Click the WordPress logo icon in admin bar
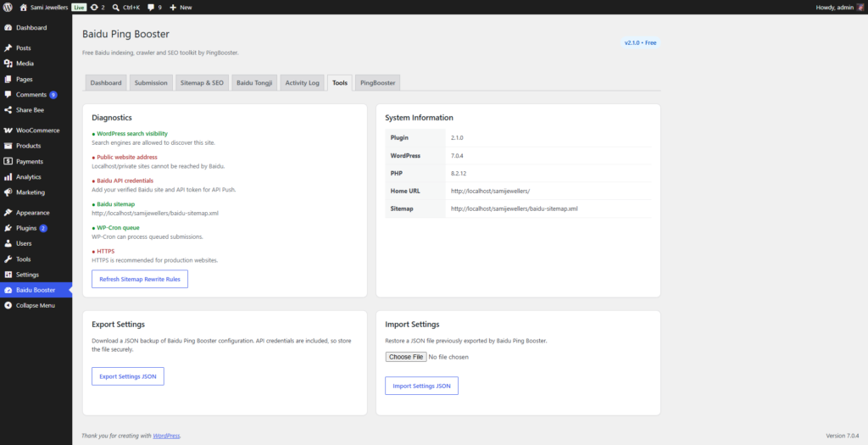868x445 pixels. pos(8,7)
